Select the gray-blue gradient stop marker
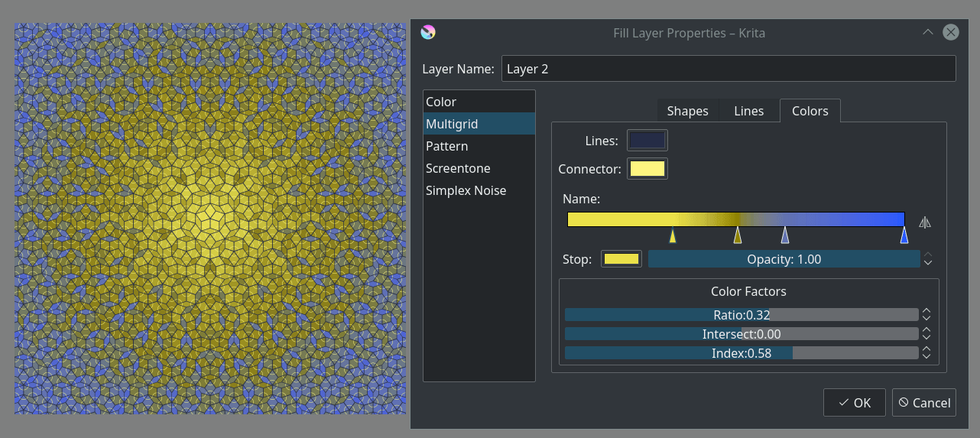Viewport: 980px width, 438px height. click(785, 235)
